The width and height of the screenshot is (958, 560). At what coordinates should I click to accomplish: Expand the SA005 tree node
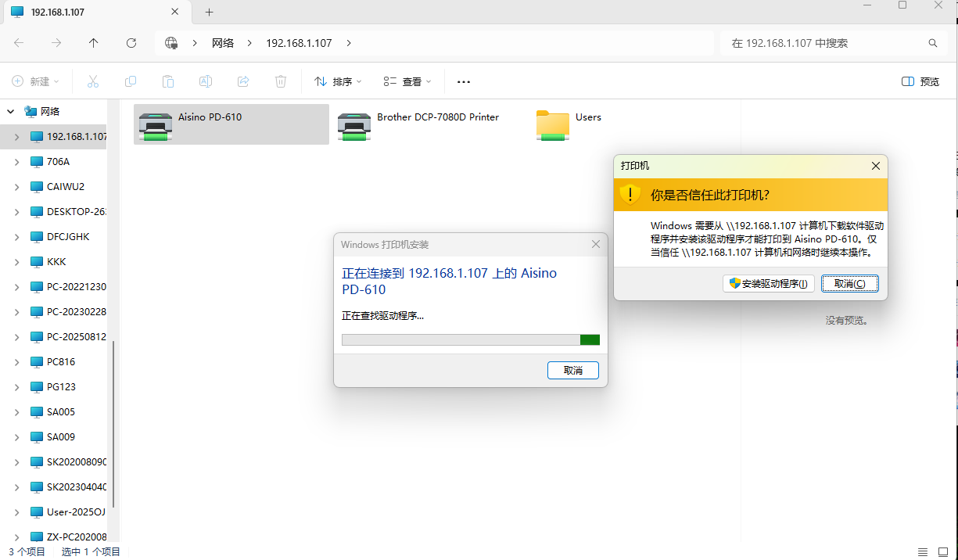point(17,411)
